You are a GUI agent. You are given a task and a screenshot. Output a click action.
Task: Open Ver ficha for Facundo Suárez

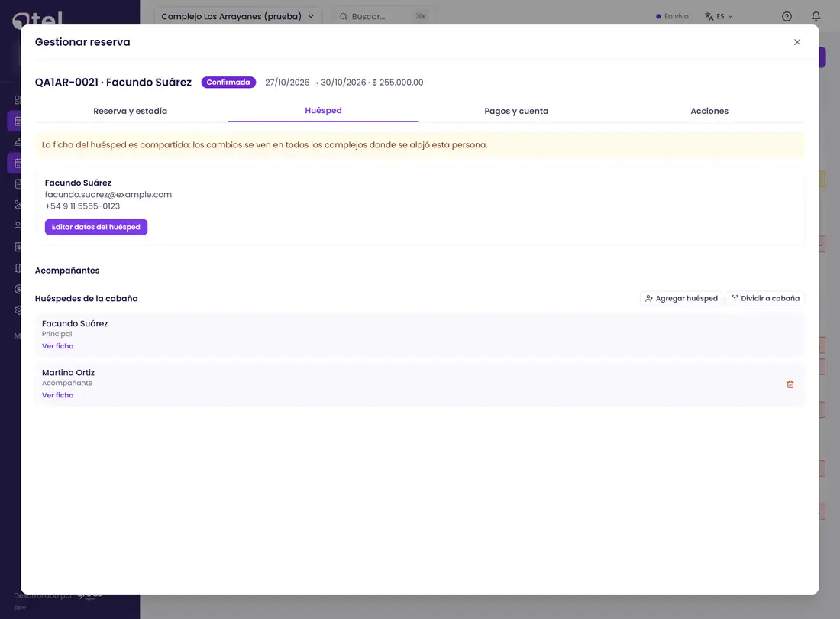pyautogui.click(x=58, y=346)
